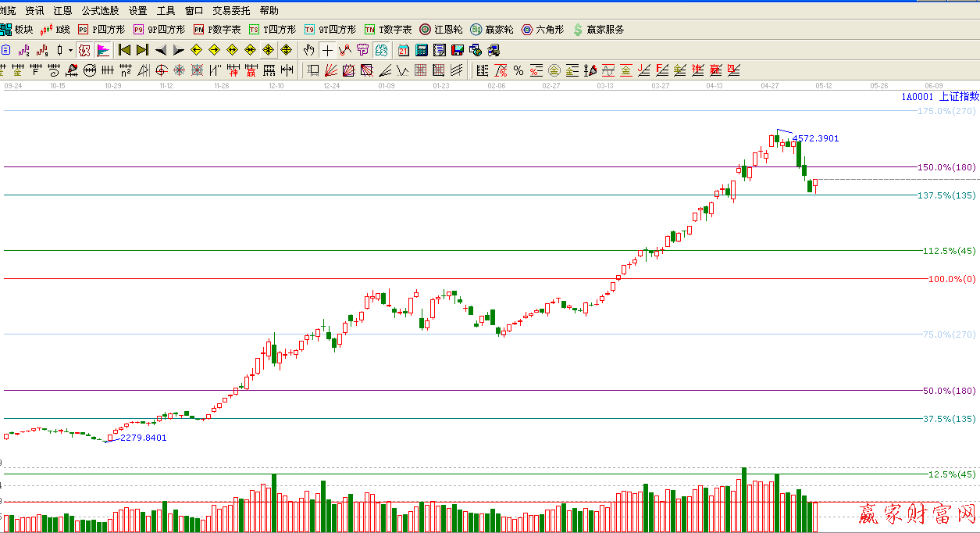Image resolution: width=980 pixels, height=533 pixels.
Task: Jump to first bar with skip-start arrow
Action: point(124,50)
